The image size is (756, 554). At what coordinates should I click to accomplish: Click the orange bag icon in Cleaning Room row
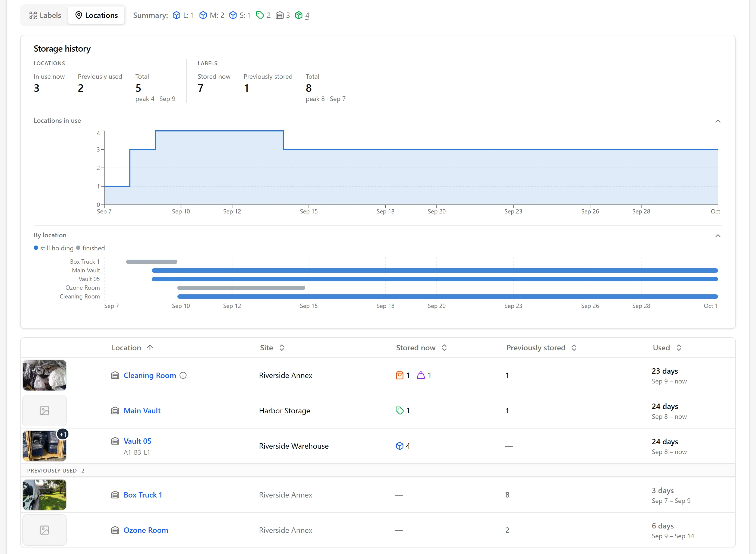pyautogui.click(x=400, y=375)
